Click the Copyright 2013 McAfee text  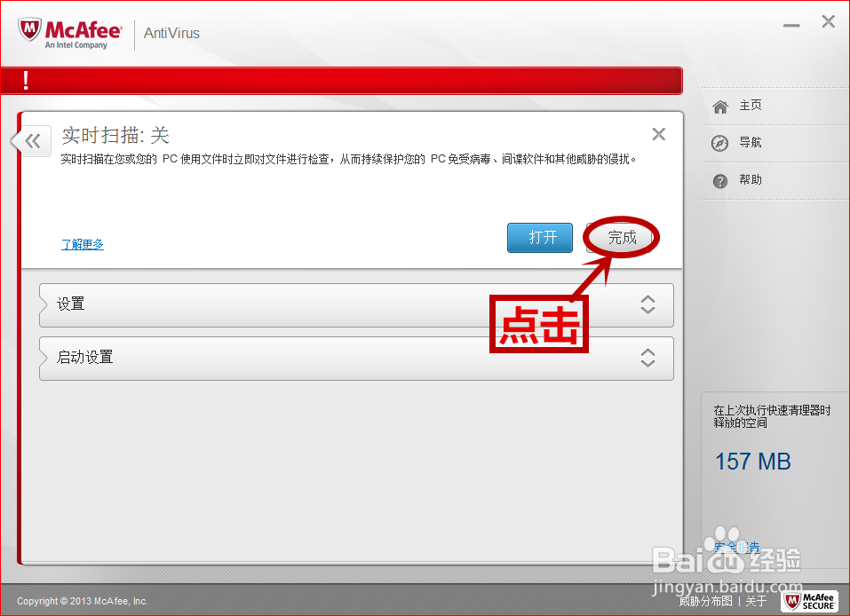tap(83, 601)
